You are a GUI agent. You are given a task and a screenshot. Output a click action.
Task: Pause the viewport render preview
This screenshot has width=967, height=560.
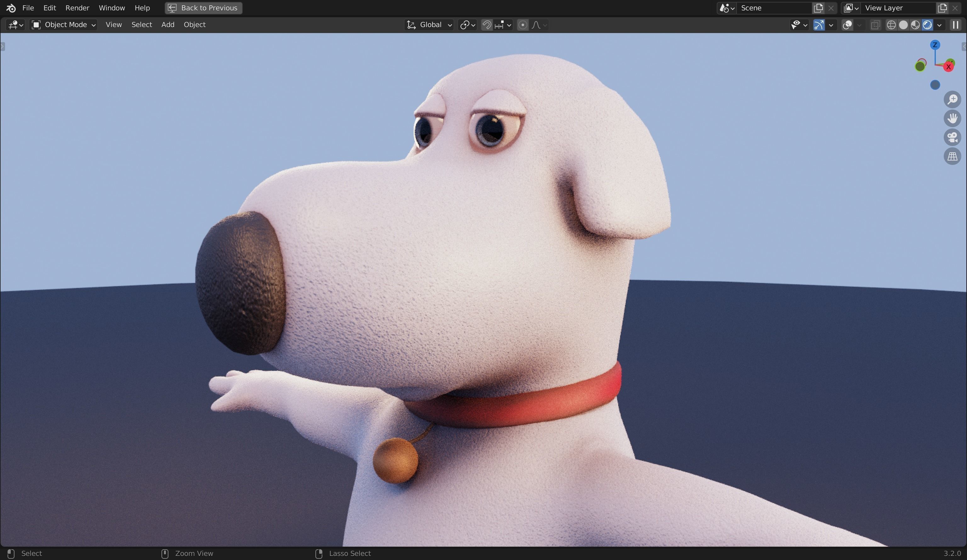(955, 25)
